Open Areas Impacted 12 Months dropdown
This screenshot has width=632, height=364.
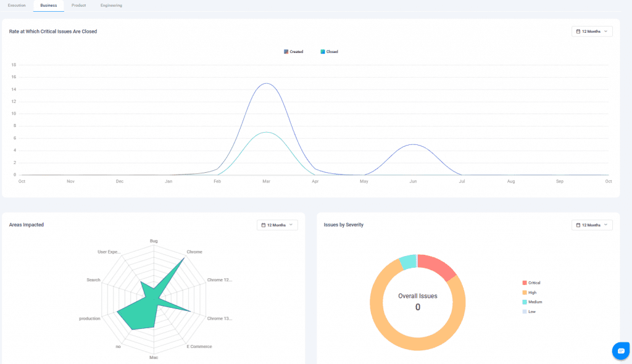[277, 225]
